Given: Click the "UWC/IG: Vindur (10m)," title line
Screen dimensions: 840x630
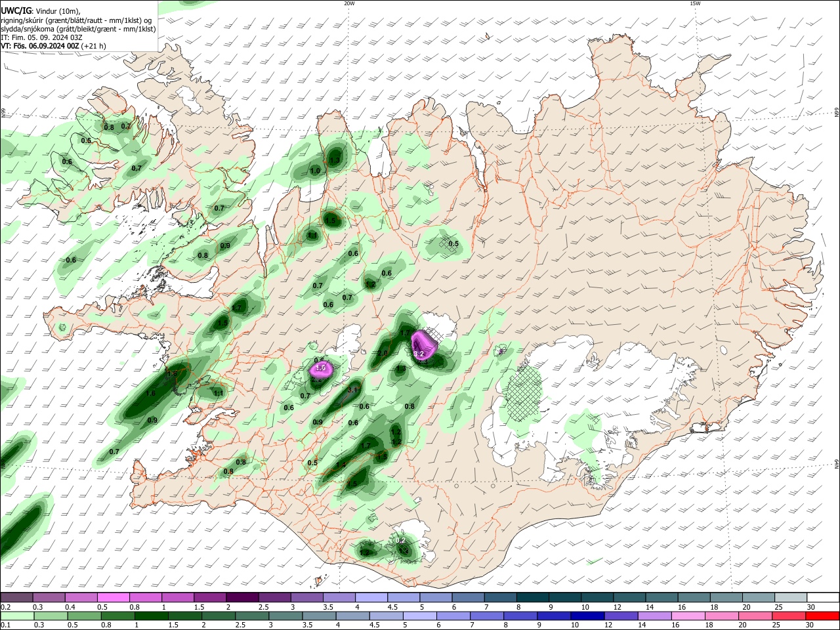Looking at the screenshot, I should [x=40, y=10].
